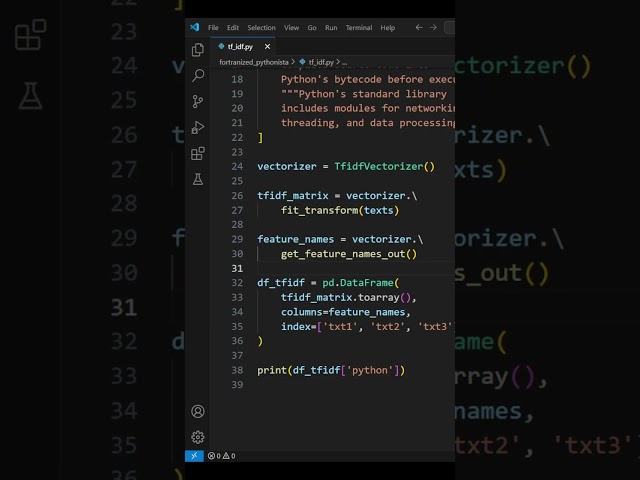Open the Accounts icon in activity bar

198,411
